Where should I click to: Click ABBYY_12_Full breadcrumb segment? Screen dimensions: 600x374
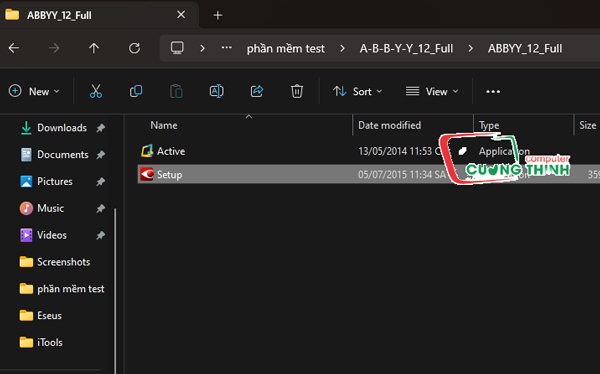525,49
